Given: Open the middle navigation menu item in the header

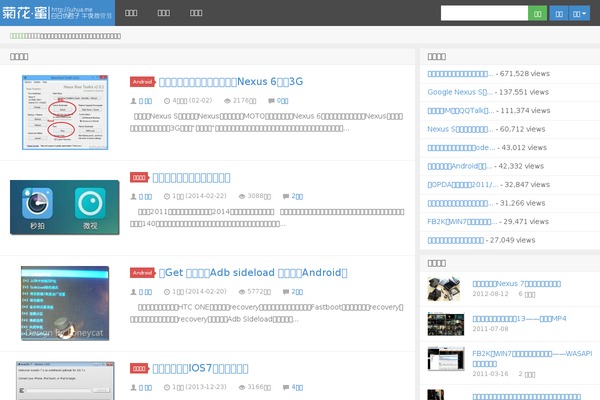Looking at the screenshot, I should [x=164, y=13].
